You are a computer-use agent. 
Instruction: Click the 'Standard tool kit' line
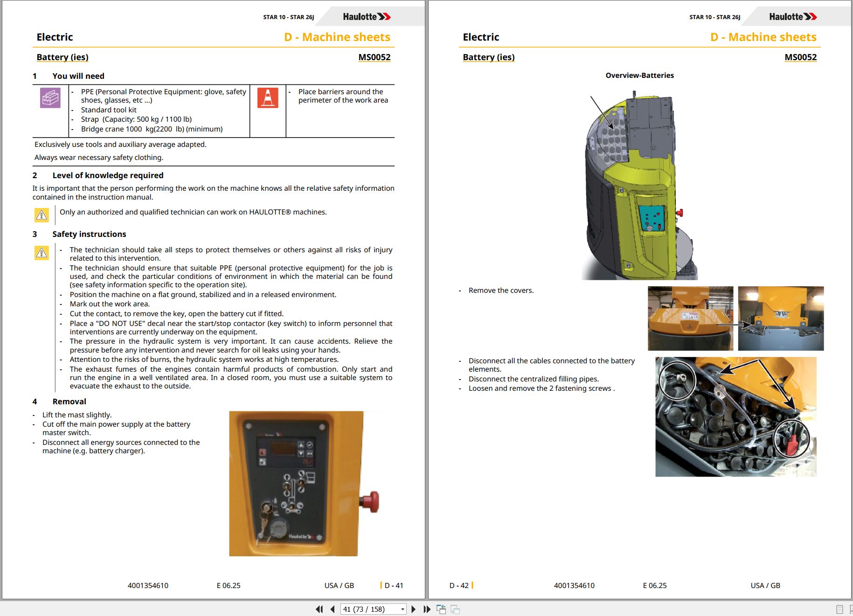pyautogui.click(x=109, y=110)
